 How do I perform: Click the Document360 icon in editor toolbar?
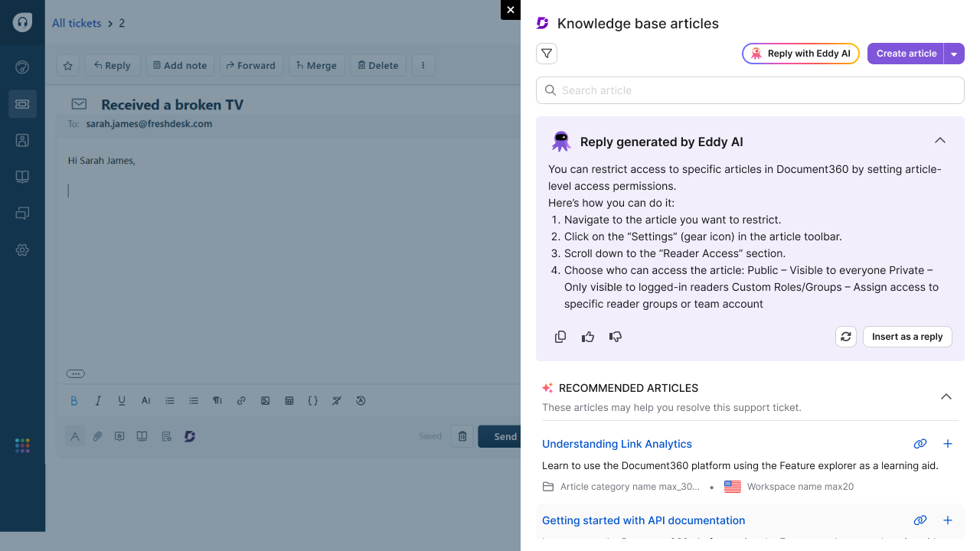(190, 436)
